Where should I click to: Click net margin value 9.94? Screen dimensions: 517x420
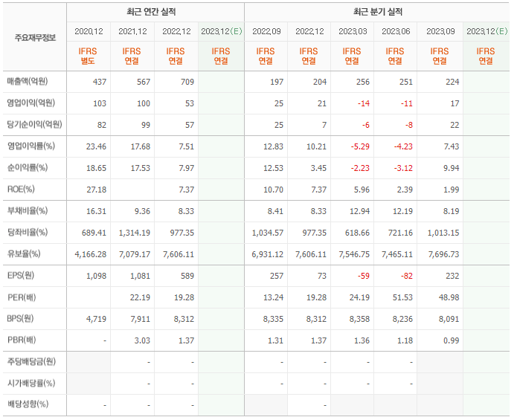pyautogui.click(x=451, y=168)
